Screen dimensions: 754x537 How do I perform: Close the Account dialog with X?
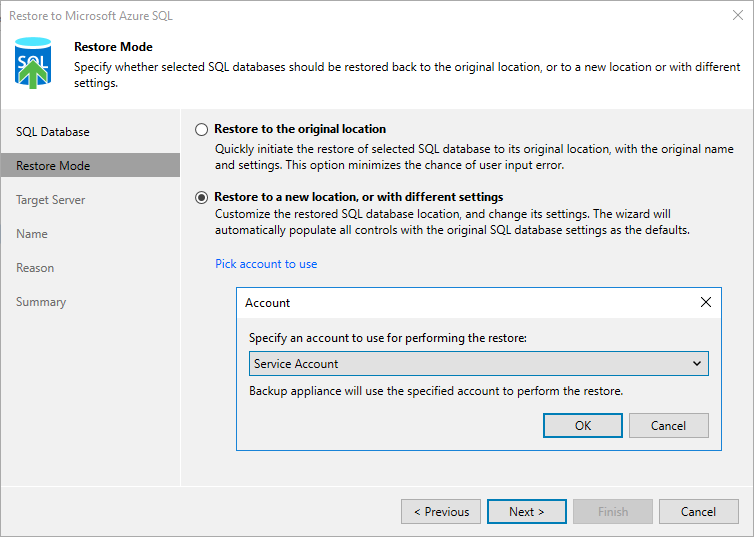point(706,302)
